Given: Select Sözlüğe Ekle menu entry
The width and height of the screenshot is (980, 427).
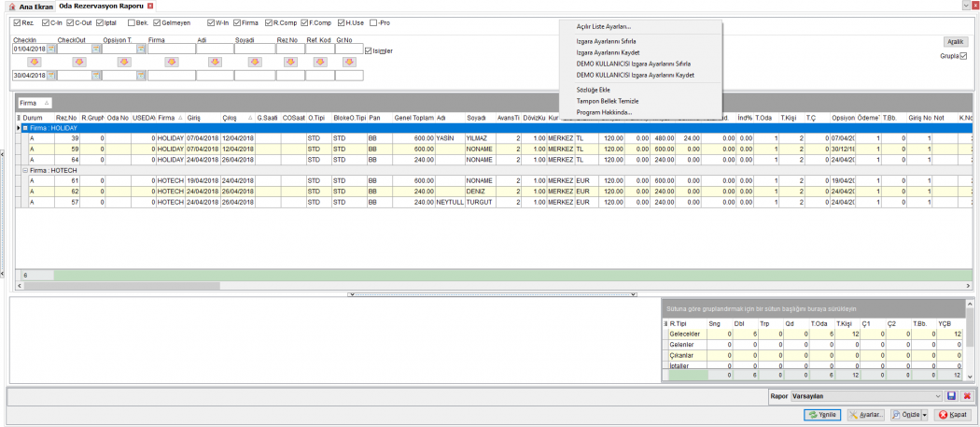Looking at the screenshot, I should click(593, 90).
